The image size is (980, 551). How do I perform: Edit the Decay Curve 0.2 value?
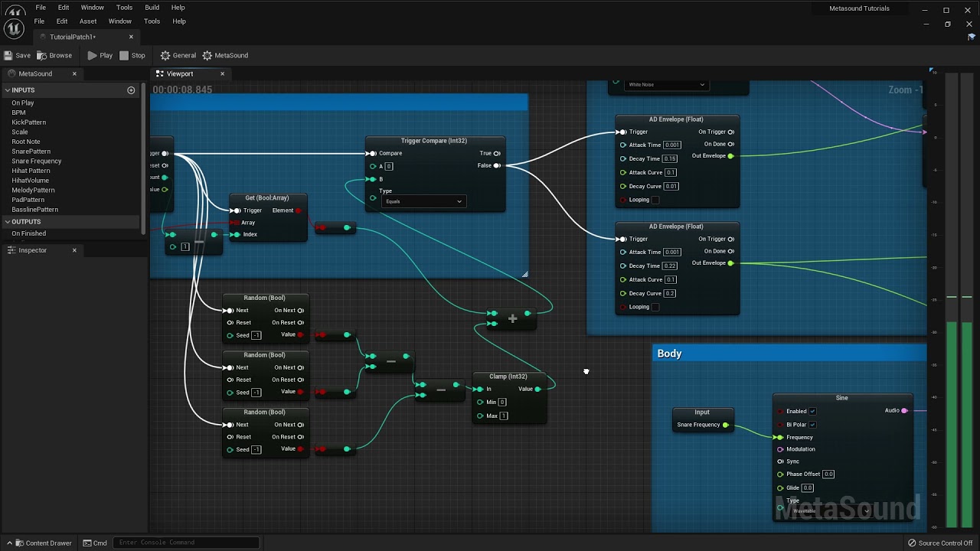point(670,293)
